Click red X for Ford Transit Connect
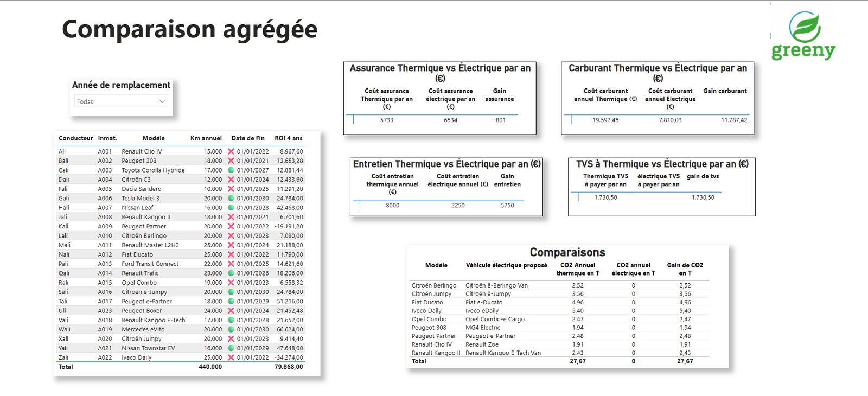This screenshot has width=868, height=396. click(231, 264)
